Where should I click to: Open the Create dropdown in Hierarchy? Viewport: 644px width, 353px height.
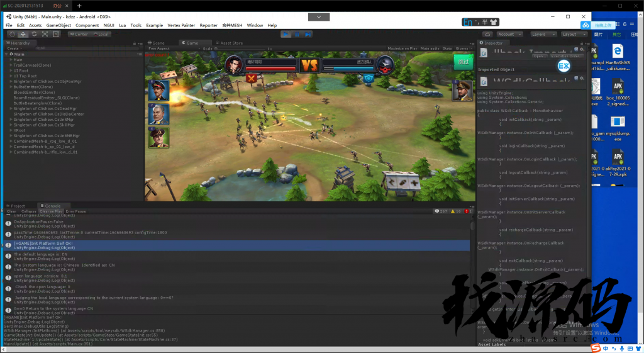tap(14, 48)
